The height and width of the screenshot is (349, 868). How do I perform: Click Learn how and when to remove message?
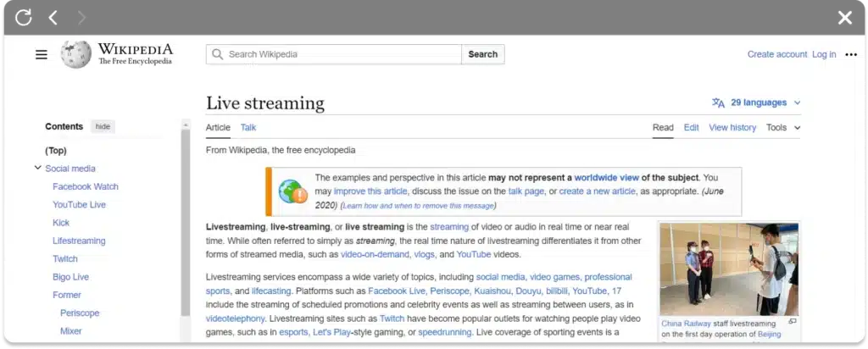418,206
